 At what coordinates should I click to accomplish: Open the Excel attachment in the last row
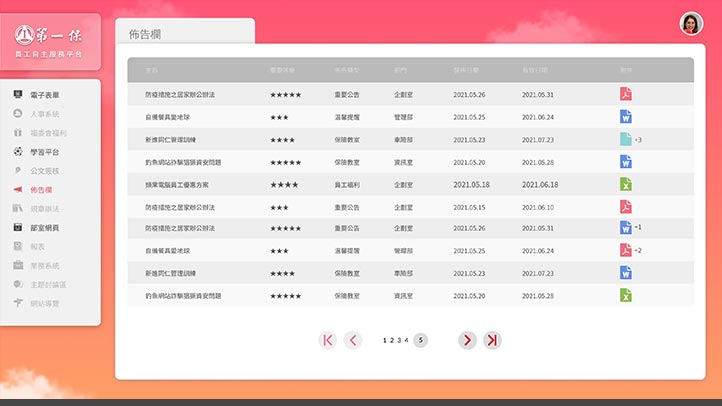click(625, 295)
